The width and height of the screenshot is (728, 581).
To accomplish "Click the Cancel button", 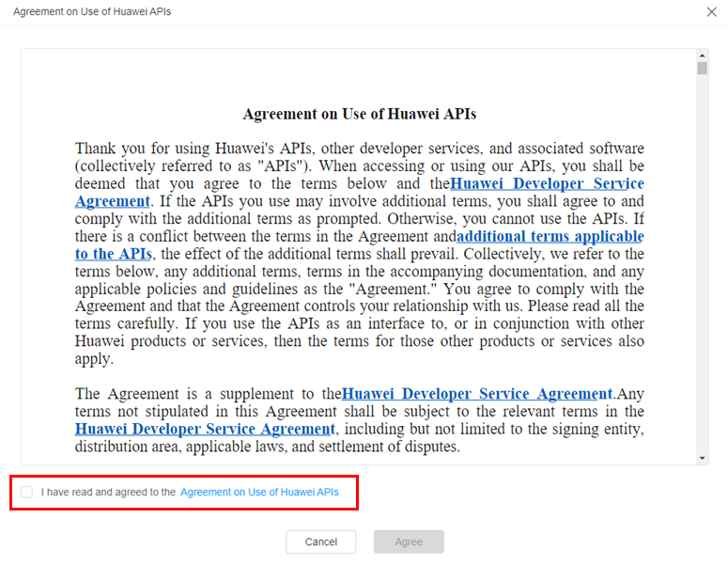I will (x=321, y=542).
